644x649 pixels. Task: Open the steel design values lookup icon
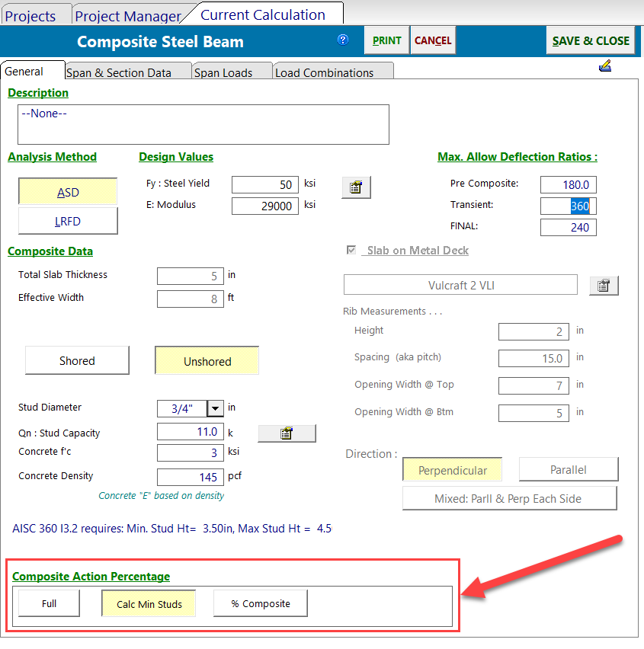tap(356, 187)
